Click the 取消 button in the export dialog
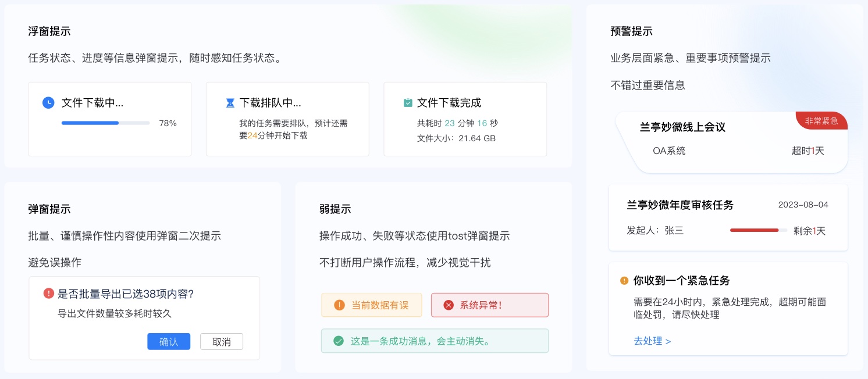Image resolution: width=868 pixels, height=379 pixels. point(222,342)
